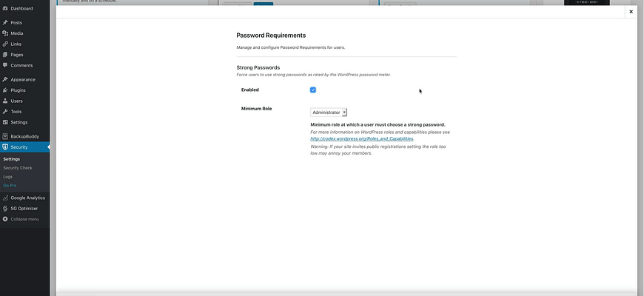Screen dimensions: 644x296
Task: Click the Appearance brush icon
Action: click(x=5, y=80)
